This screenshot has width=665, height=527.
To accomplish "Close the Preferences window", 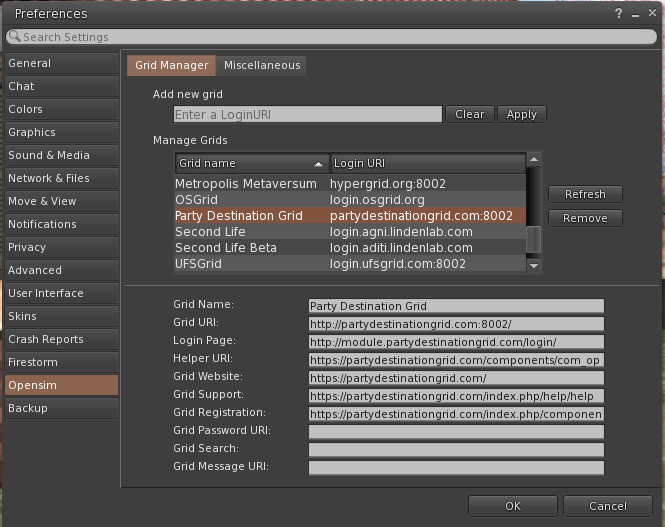I will click(x=652, y=13).
